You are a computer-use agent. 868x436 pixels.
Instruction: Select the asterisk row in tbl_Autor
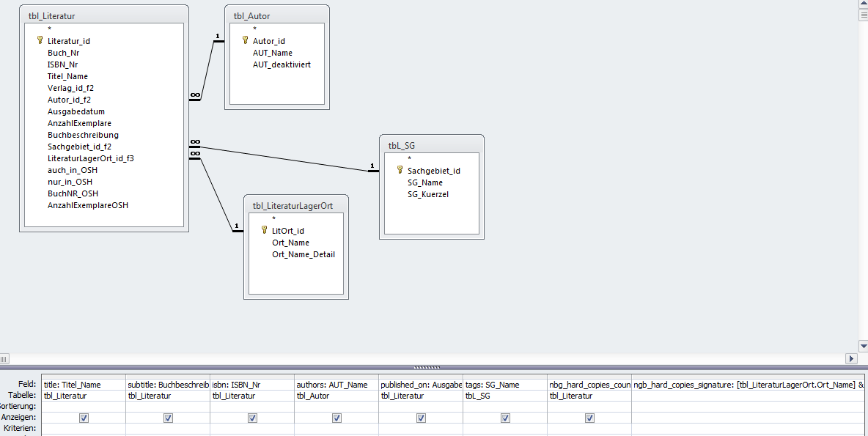(x=253, y=29)
